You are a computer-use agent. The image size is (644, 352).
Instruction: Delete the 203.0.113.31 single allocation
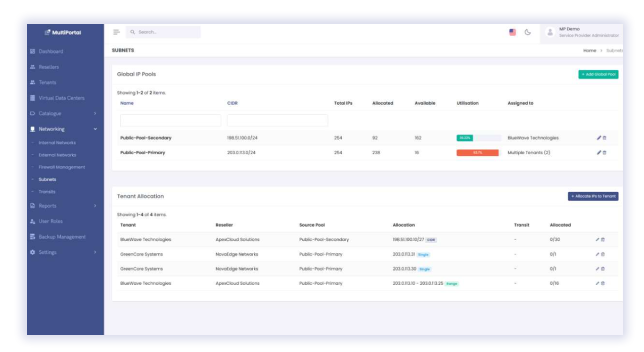tap(603, 254)
